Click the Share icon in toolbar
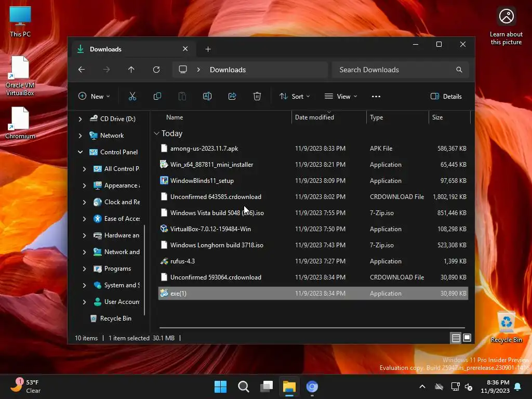The height and width of the screenshot is (399, 532). [x=232, y=96]
